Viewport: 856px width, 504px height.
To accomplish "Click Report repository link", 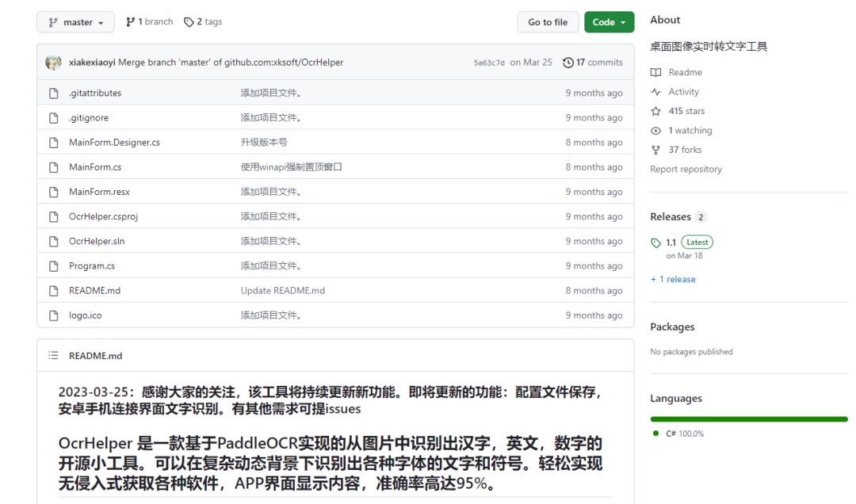I will 686,170.
